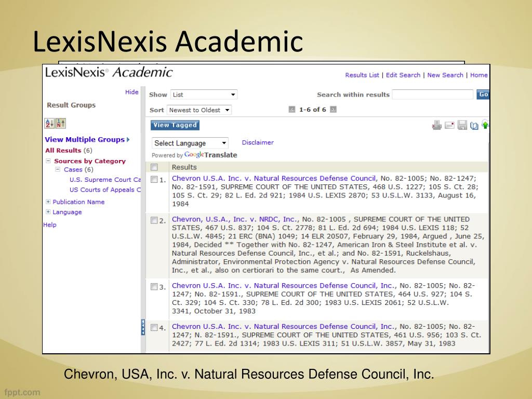Viewport: 532px width, 399px height.
Task: Open the Show List dropdown
Action: (204, 95)
